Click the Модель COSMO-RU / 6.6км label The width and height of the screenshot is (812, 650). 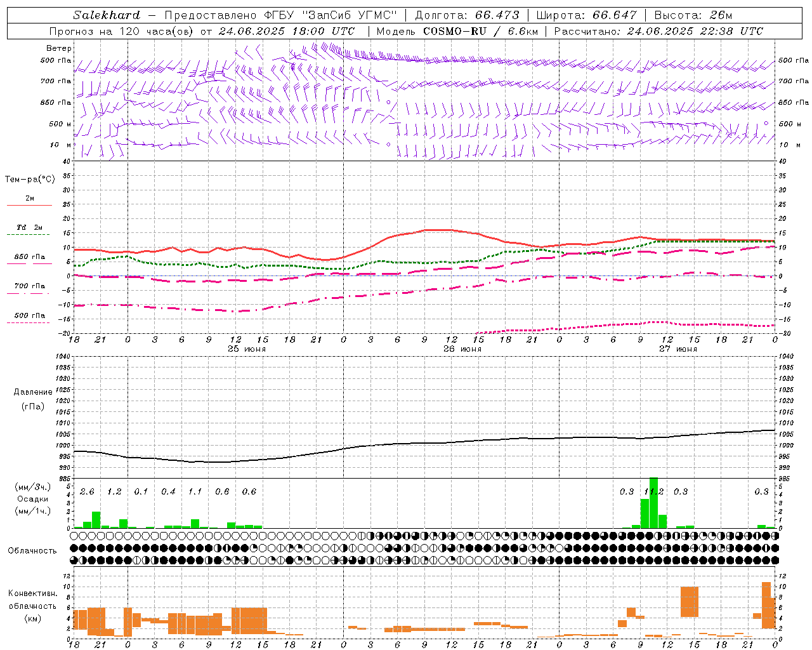(457, 30)
